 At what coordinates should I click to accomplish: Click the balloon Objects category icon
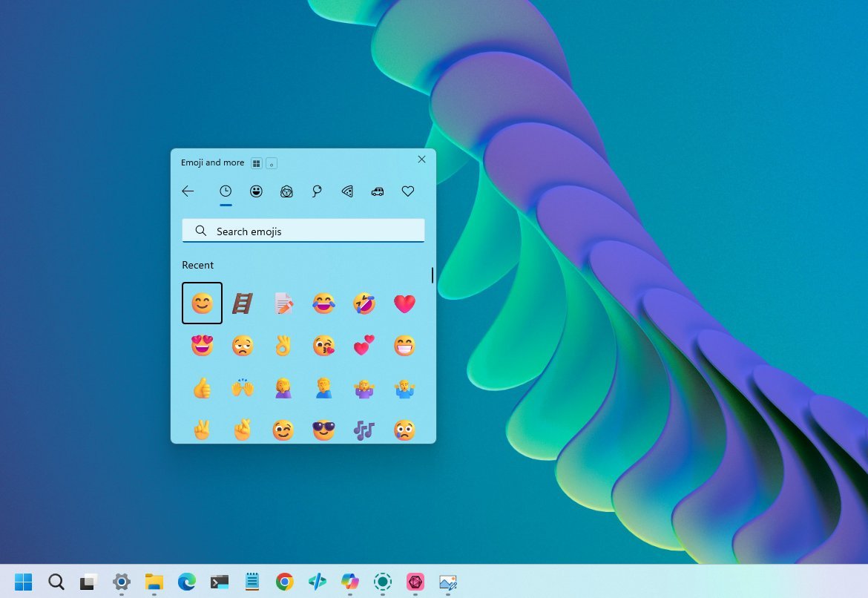316,191
